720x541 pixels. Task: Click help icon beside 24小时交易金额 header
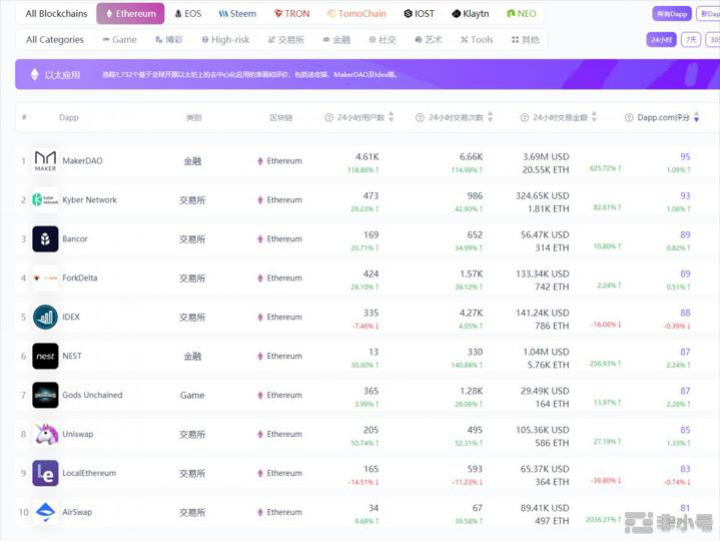[x=524, y=118]
